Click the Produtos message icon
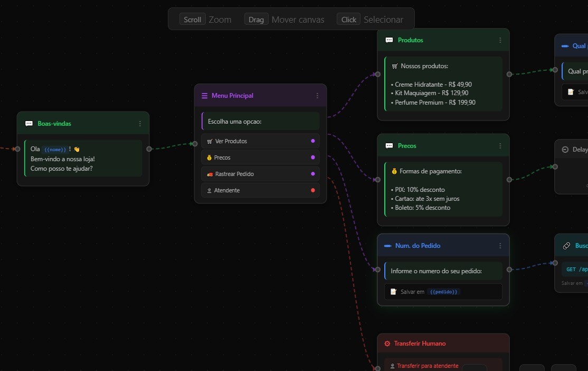The image size is (588, 371). (x=389, y=40)
